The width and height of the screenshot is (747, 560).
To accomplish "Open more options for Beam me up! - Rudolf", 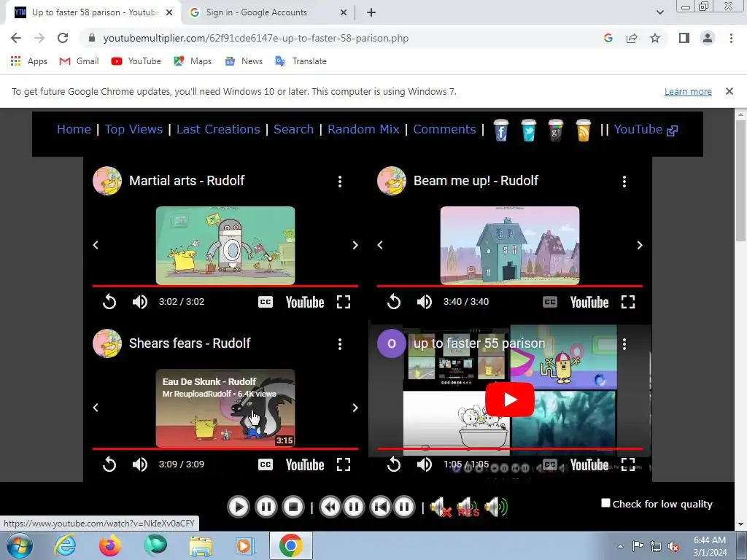I will 624,182.
